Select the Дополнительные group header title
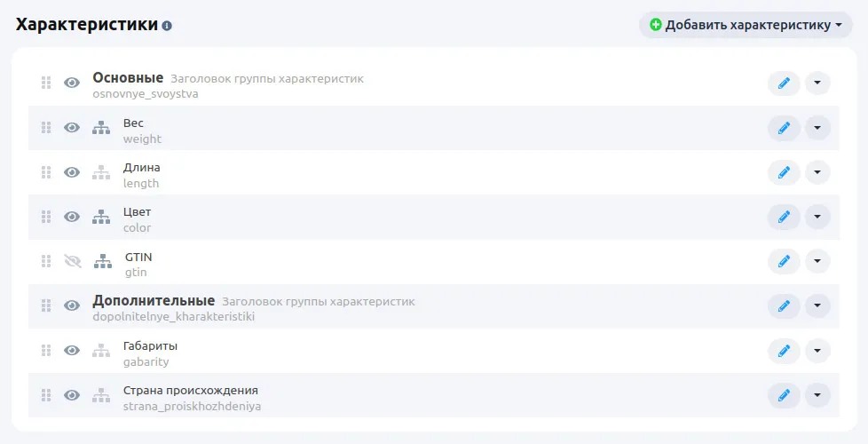This screenshot has height=444, width=868. click(154, 300)
